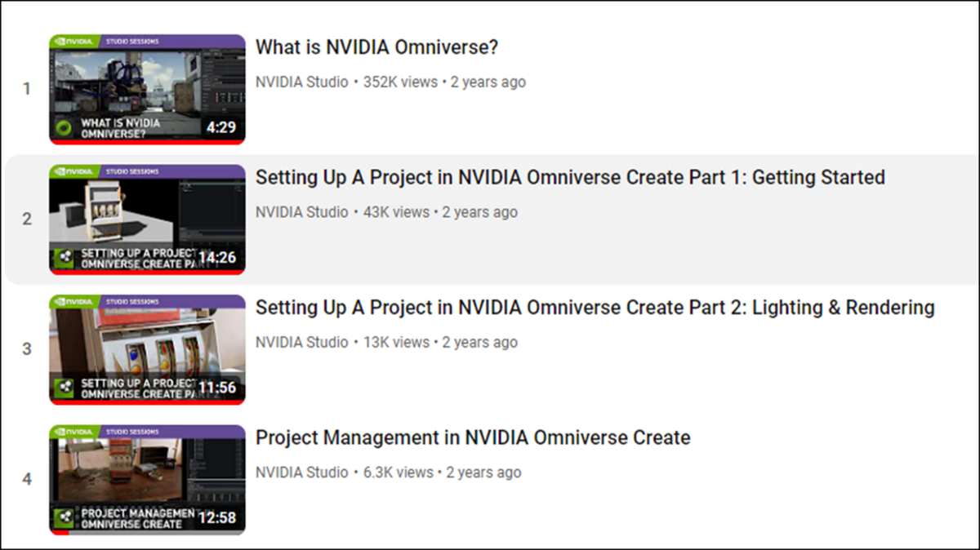980x550 pixels.
Task: Click playlist index number 3
Action: (27, 349)
